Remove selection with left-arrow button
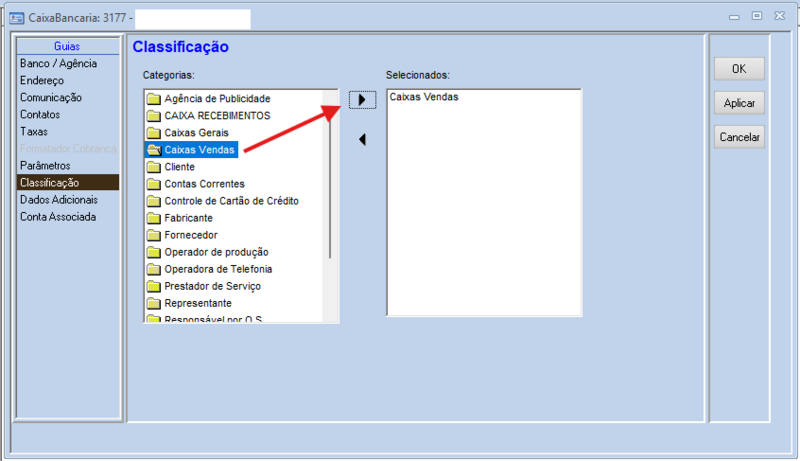The height and width of the screenshot is (461, 800). (x=362, y=139)
